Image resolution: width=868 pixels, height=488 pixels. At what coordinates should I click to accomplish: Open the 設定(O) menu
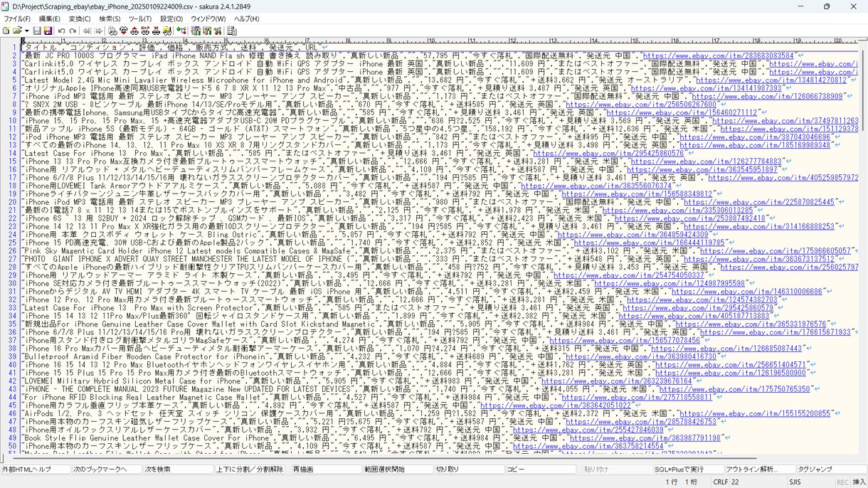(x=171, y=19)
